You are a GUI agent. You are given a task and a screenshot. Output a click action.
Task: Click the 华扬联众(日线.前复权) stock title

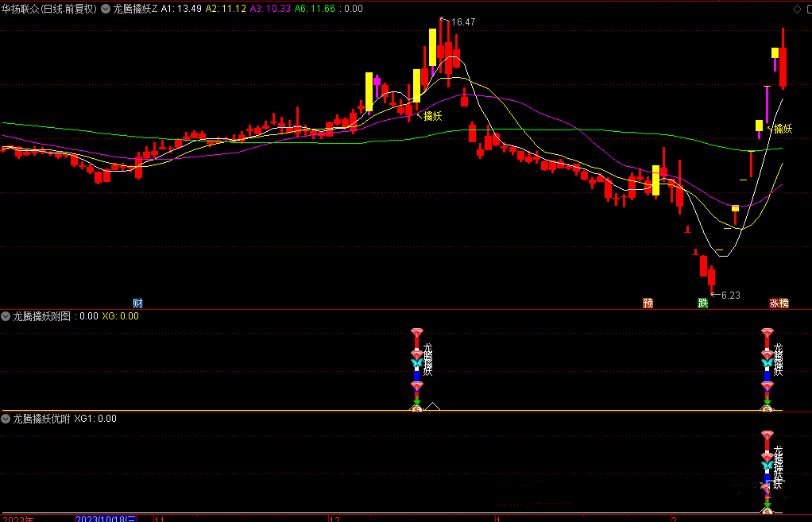pos(50,9)
